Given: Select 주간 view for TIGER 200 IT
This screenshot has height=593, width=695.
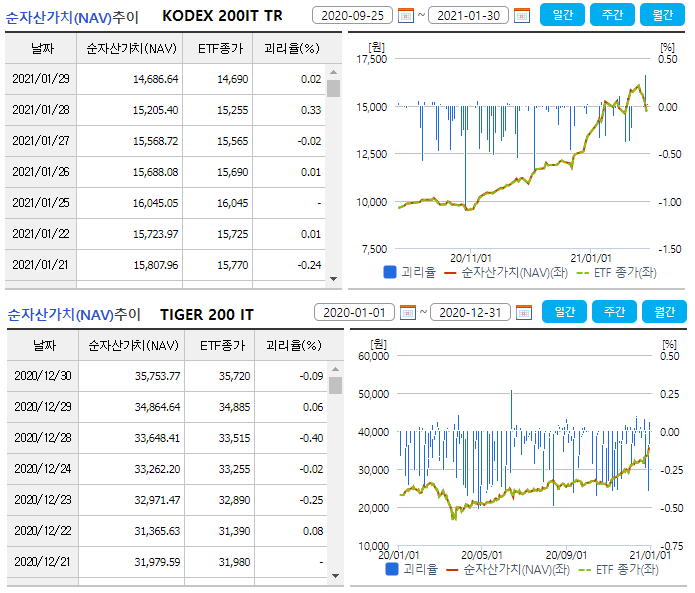Looking at the screenshot, I should pyautogui.click(x=614, y=312).
